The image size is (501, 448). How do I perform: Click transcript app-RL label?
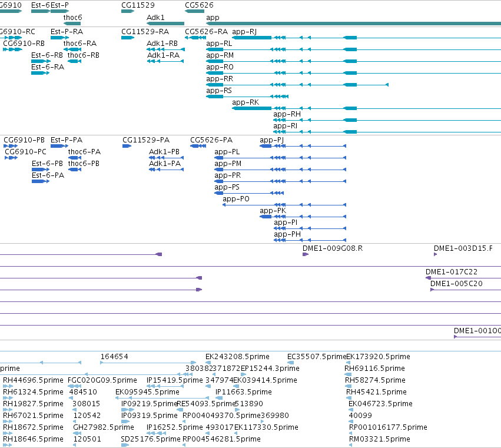[219, 44]
